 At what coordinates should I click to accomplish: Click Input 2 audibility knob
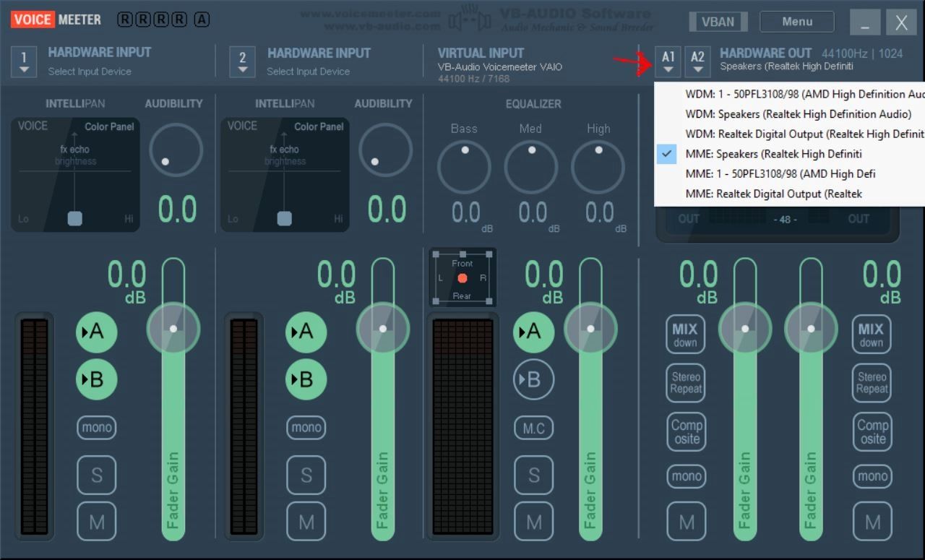[386, 150]
